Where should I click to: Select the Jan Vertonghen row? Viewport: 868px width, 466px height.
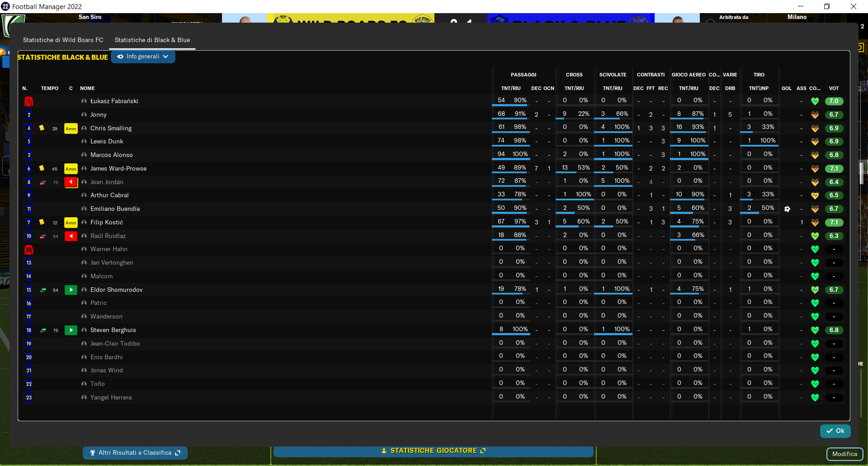(434, 263)
